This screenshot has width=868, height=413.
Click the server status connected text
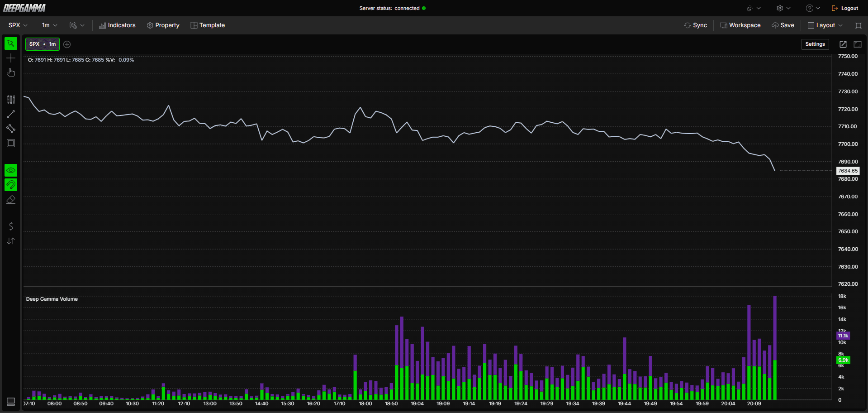coord(389,8)
